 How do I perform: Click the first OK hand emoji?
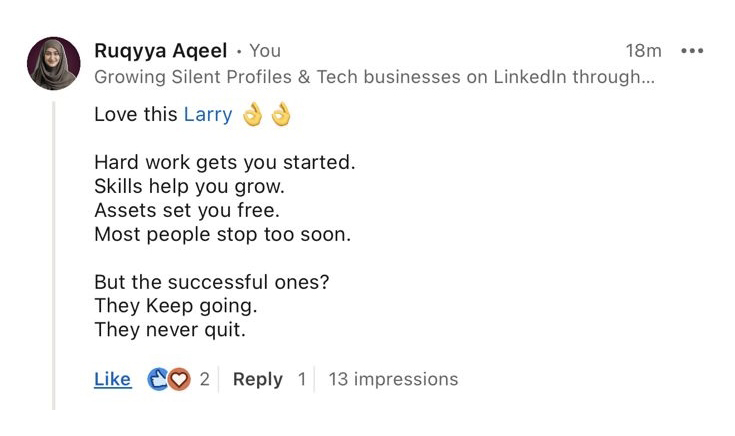tap(253, 114)
